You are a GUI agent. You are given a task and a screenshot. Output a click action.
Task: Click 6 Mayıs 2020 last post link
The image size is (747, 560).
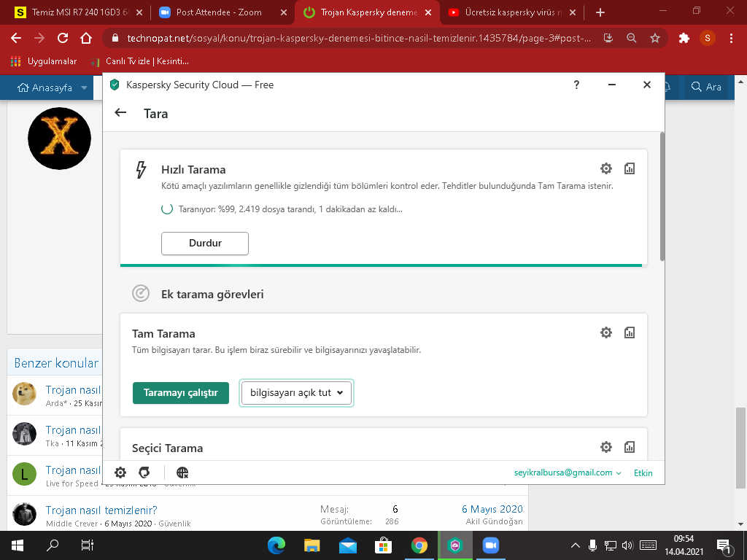tap(492, 509)
